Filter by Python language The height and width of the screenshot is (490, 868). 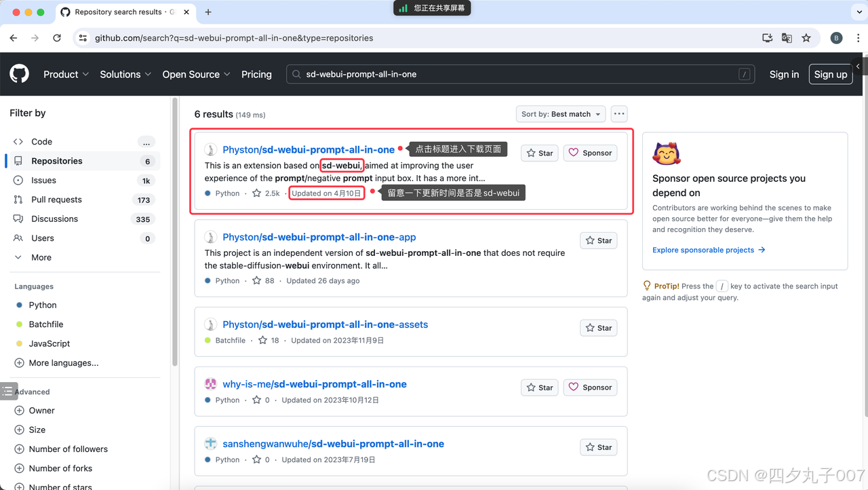[x=43, y=305]
